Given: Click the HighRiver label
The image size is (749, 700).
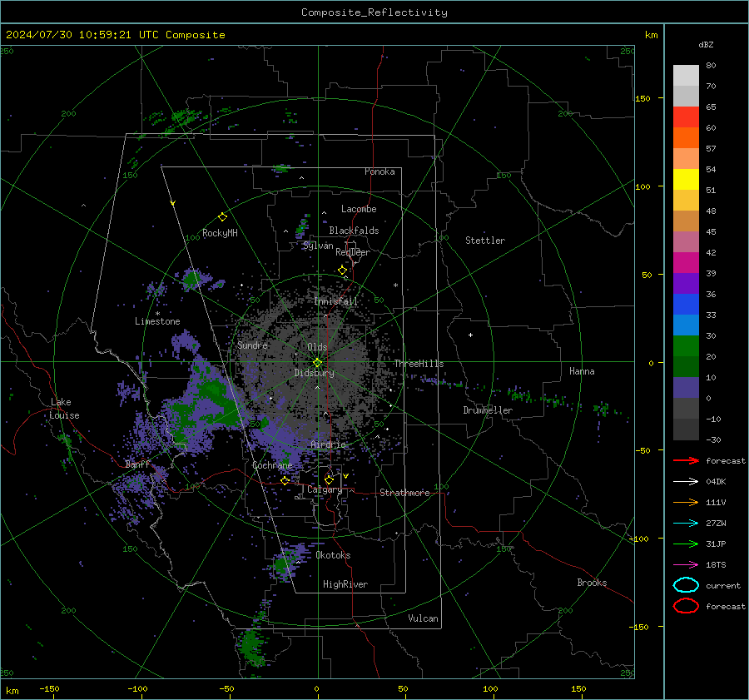Looking at the screenshot, I should click(x=345, y=584).
